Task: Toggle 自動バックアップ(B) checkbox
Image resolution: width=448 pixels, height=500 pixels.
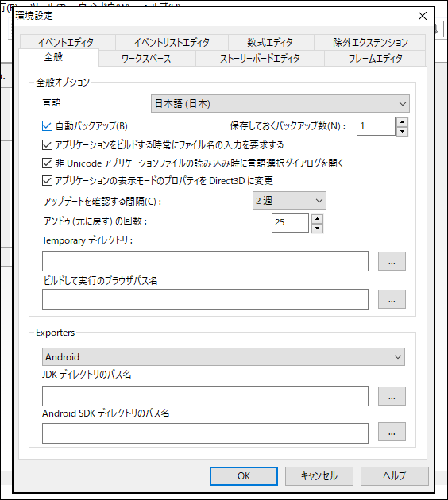Action: tap(47, 126)
